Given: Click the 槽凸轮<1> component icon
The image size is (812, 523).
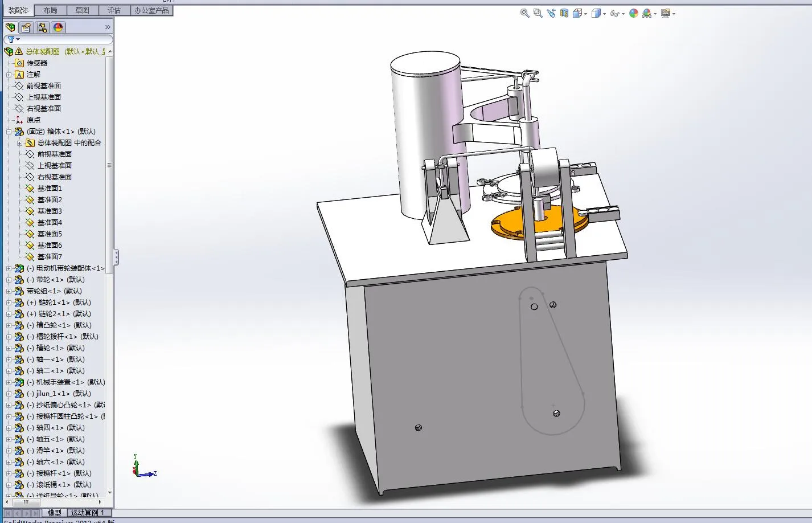Looking at the screenshot, I should 19,325.
